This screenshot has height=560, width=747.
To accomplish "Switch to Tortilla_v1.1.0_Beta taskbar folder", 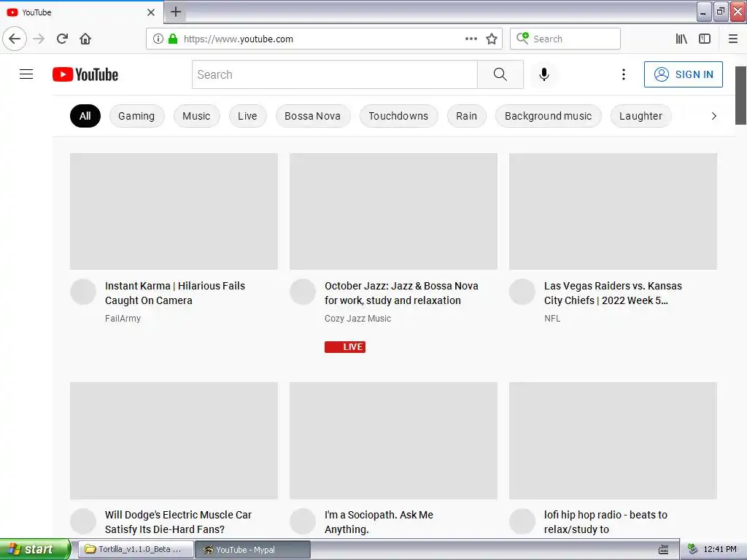I will pyautogui.click(x=136, y=550).
